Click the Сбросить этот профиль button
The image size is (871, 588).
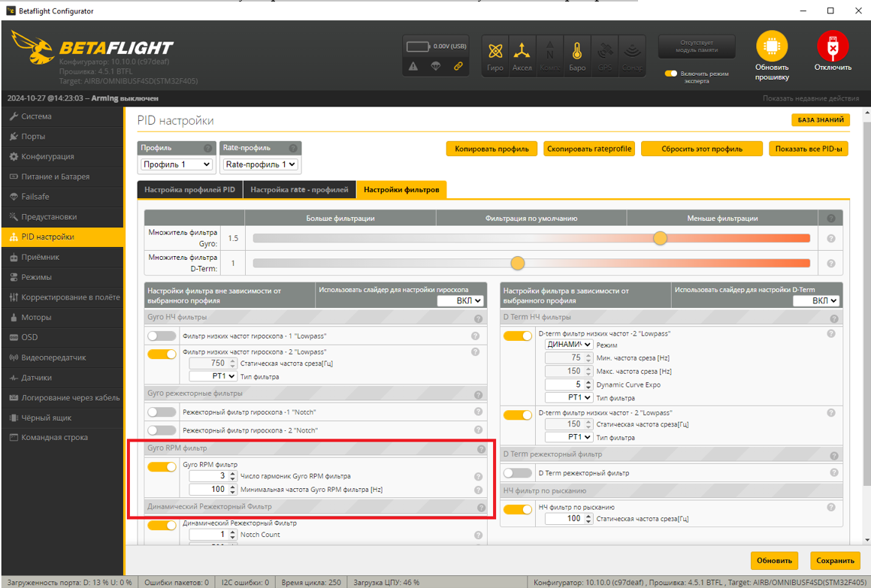tap(701, 149)
